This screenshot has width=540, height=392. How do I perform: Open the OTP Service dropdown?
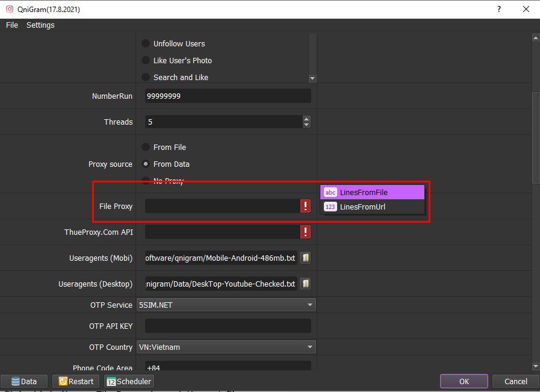pos(226,305)
